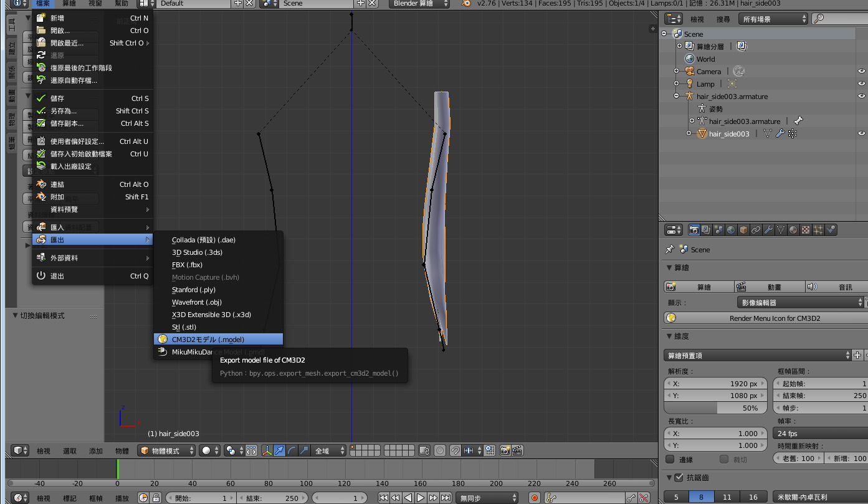Select the translate manipulator arrow icon
This screenshot has height=504, width=868.
click(279, 450)
